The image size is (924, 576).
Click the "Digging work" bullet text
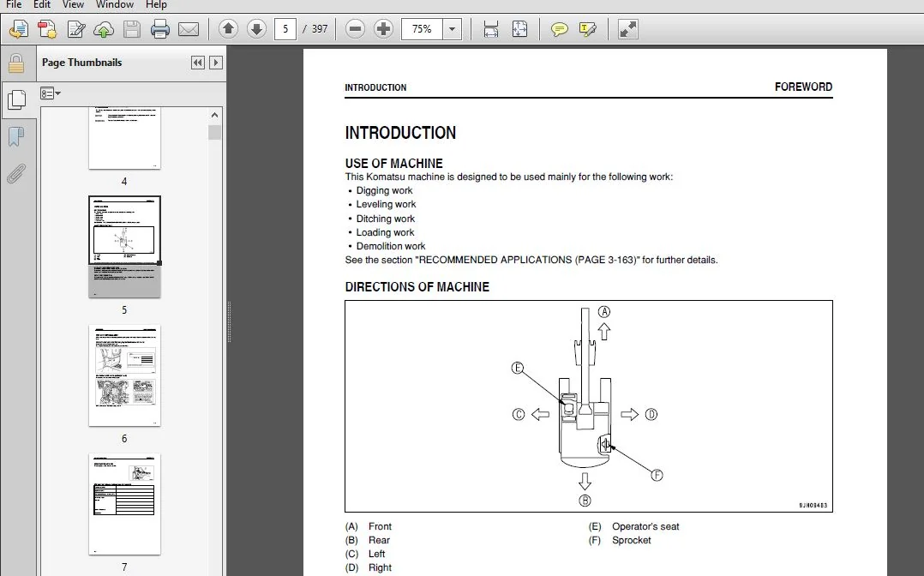click(384, 190)
